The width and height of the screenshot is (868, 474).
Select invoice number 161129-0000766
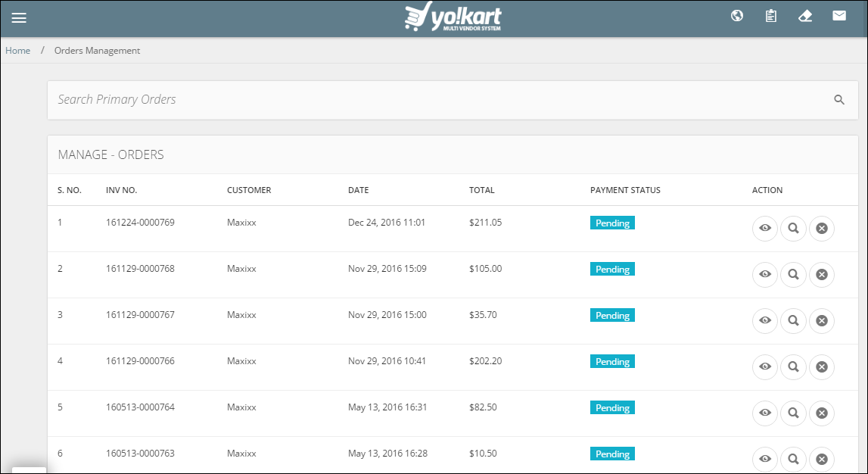(140, 361)
